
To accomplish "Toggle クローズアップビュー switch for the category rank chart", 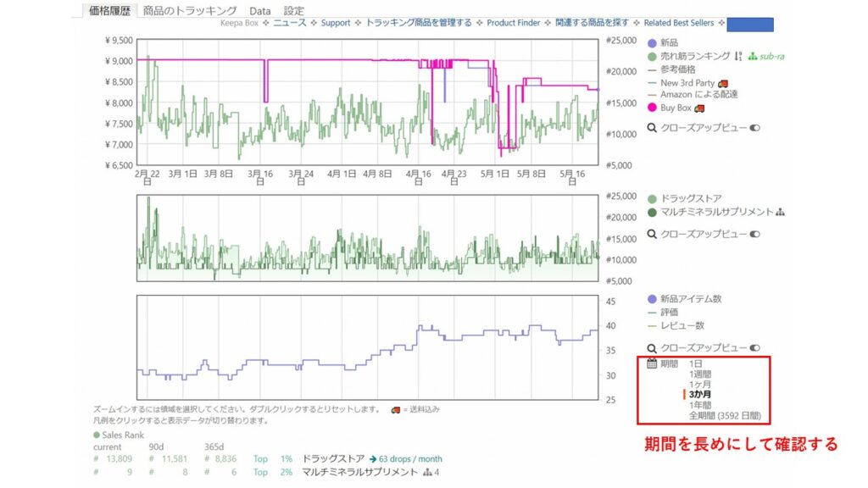I will 754,234.
